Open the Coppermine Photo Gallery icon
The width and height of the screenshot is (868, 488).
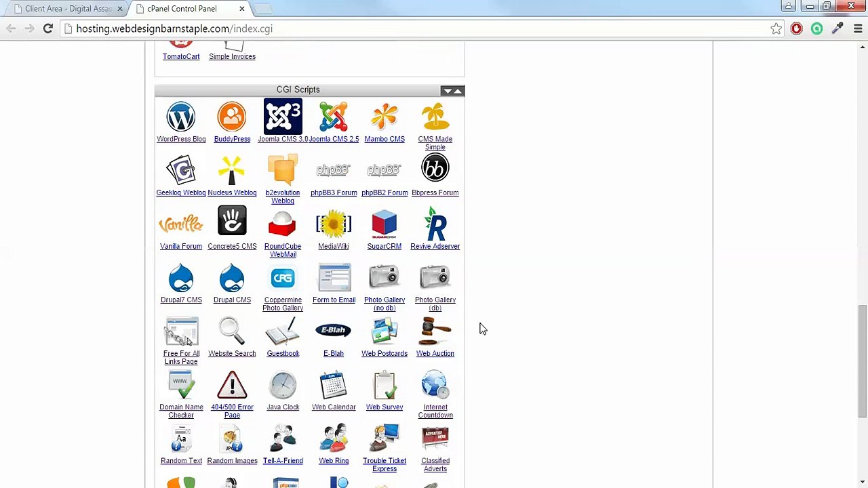(x=283, y=277)
